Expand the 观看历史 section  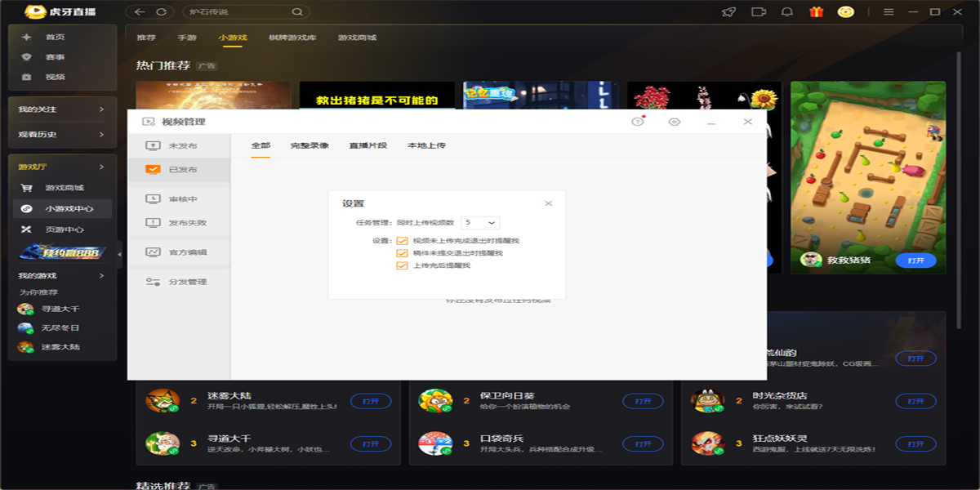tap(62, 135)
